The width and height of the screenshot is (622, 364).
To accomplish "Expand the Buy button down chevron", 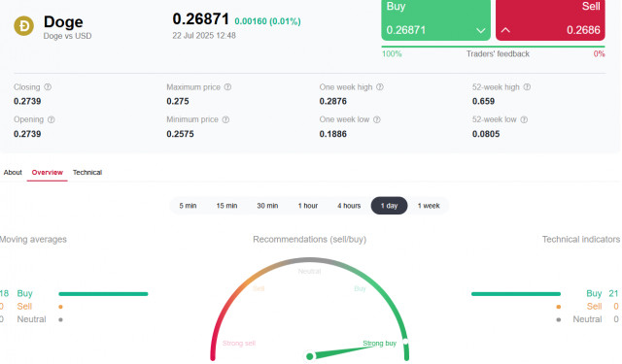I will 481,30.
